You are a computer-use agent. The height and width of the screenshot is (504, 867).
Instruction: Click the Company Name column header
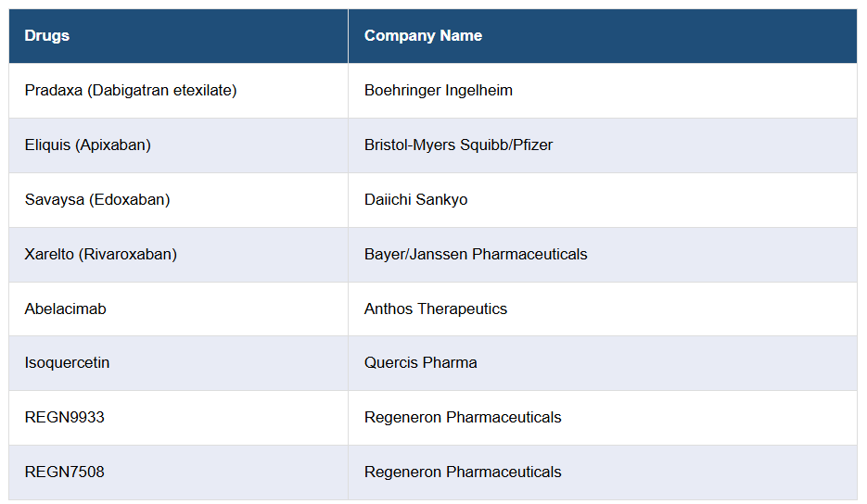(x=423, y=36)
